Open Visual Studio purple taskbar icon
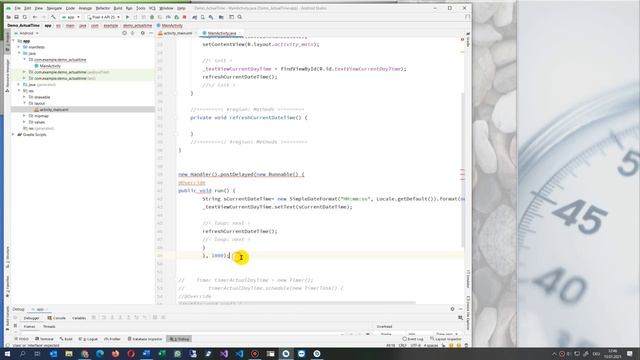This screenshot has height=360, width=640. 224,353
